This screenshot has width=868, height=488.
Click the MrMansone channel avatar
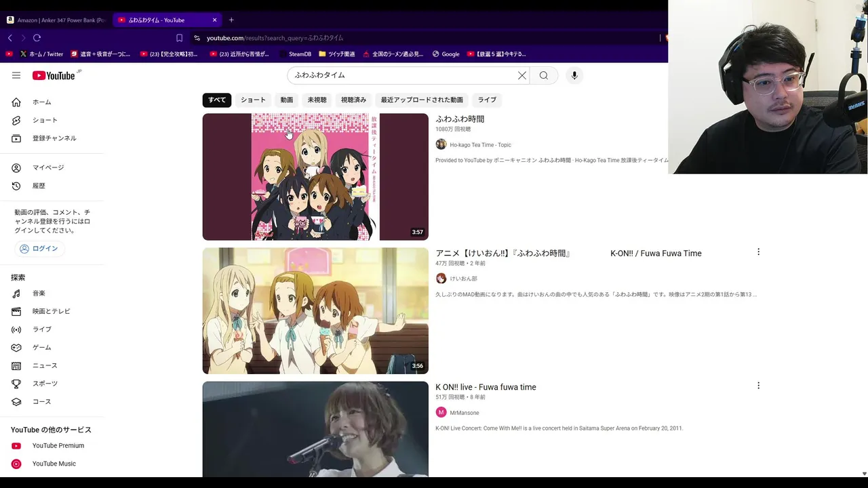[441, 413]
